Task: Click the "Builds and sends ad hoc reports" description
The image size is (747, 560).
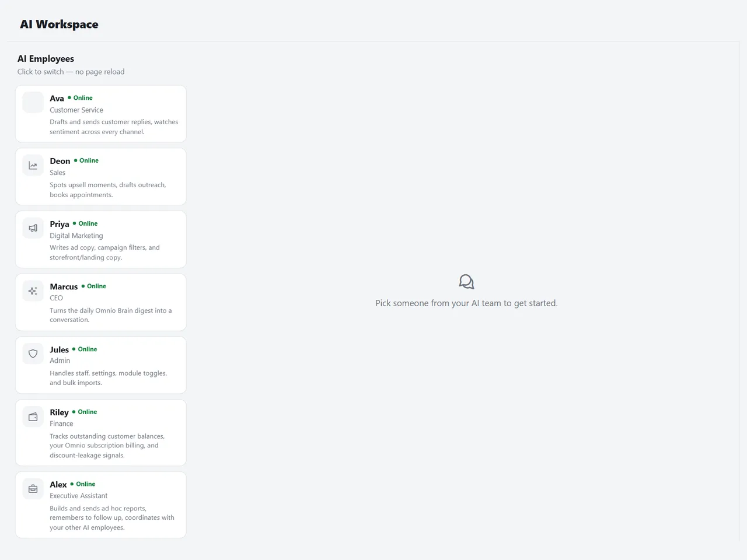Action: [112, 518]
